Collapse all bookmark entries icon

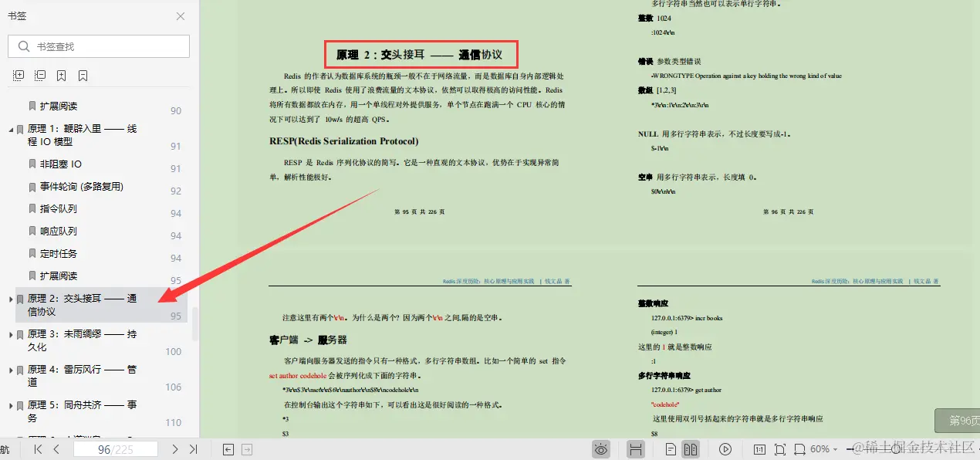pyautogui.click(x=40, y=75)
